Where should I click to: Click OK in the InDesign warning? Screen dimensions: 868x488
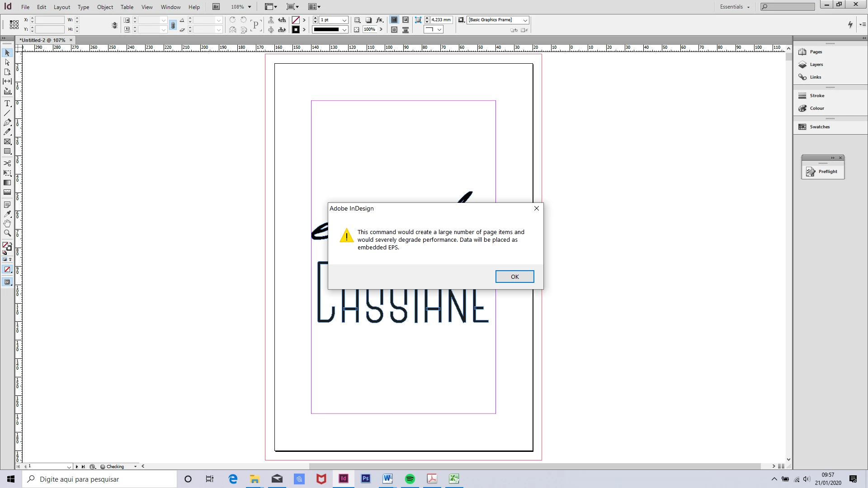tap(514, 277)
